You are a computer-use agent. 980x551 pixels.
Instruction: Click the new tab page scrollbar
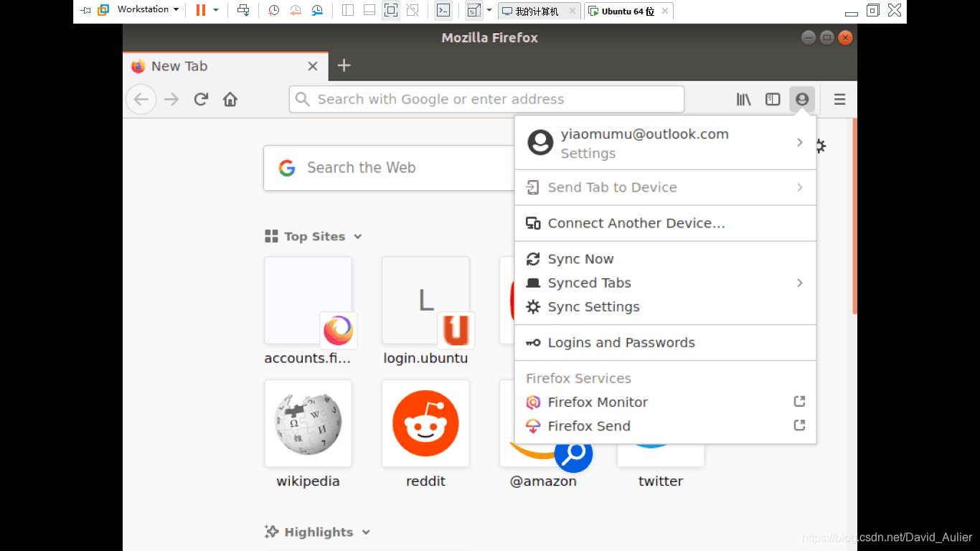pos(854,215)
